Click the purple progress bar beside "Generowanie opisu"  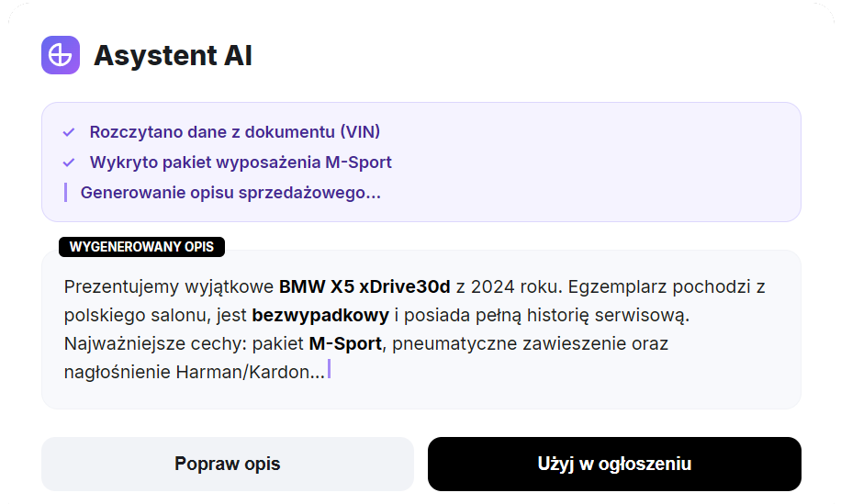tap(65, 193)
